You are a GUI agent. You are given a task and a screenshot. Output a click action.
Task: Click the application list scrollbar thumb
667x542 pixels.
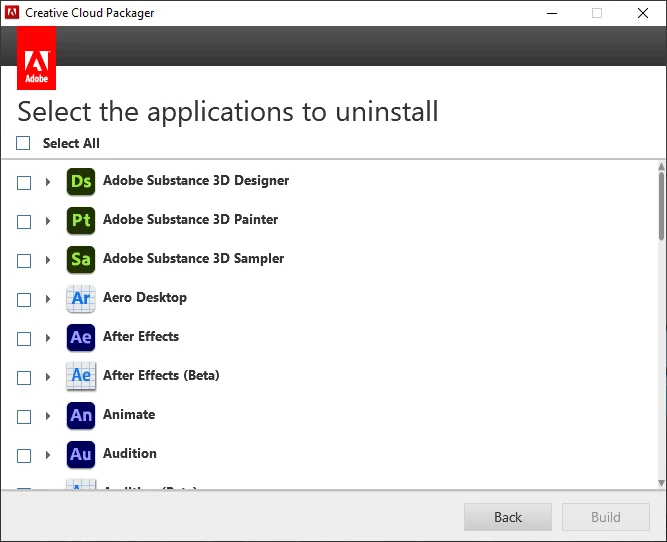coord(661,205)
